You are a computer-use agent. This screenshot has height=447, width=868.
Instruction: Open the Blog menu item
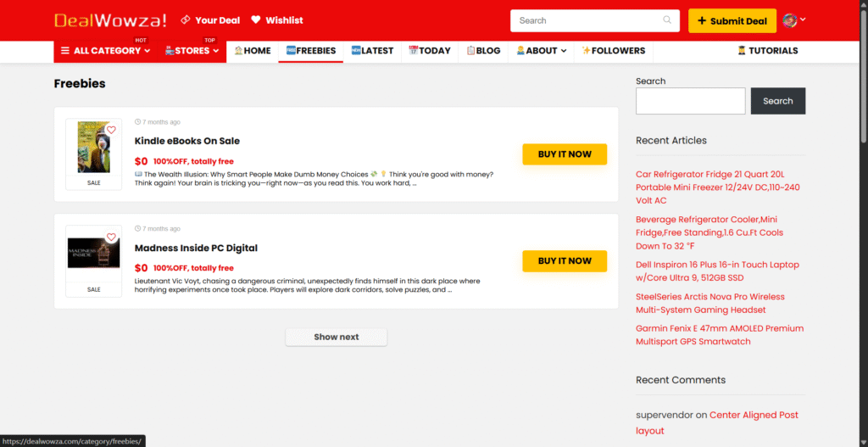483,51
